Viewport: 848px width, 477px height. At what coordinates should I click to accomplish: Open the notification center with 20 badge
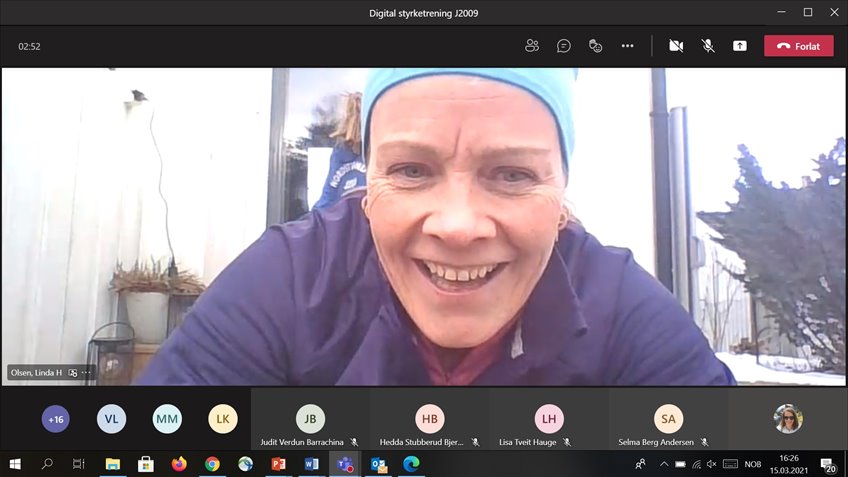tap(828, 465)
